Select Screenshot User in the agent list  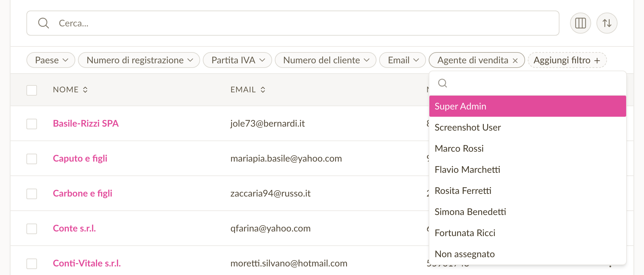528,127
